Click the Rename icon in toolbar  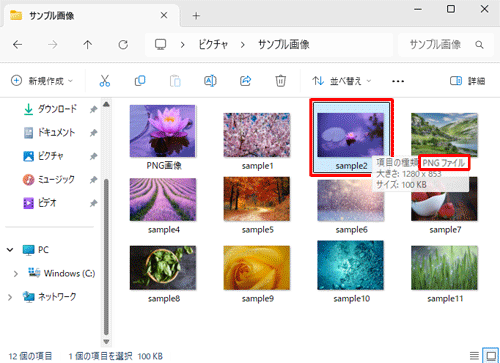210,81
